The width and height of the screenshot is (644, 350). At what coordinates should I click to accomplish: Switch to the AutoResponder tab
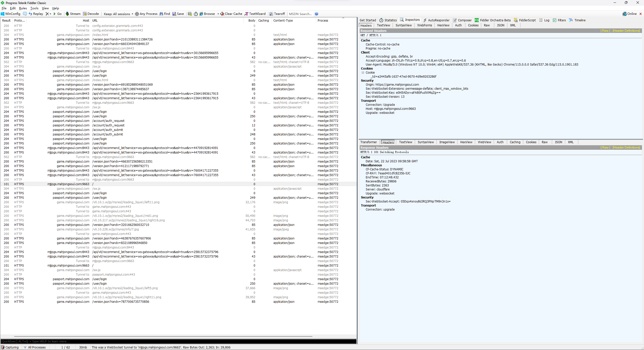[436, 20]
